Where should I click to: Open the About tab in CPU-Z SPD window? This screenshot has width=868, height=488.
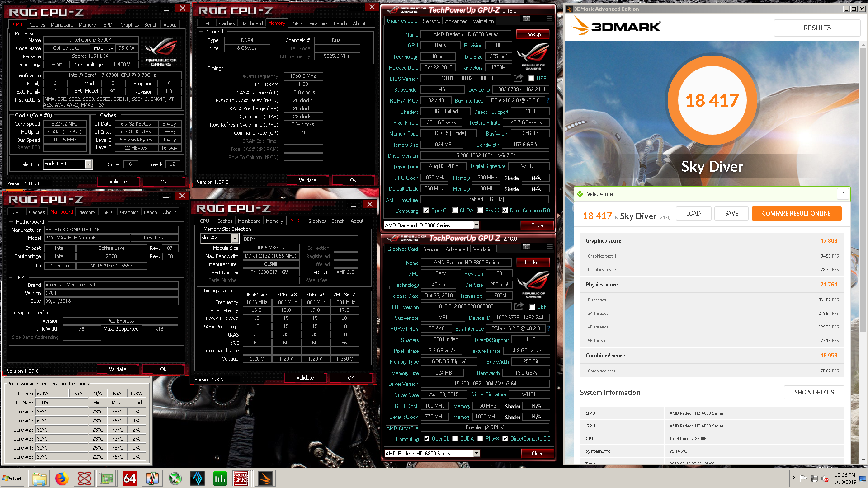pos(357,221)
